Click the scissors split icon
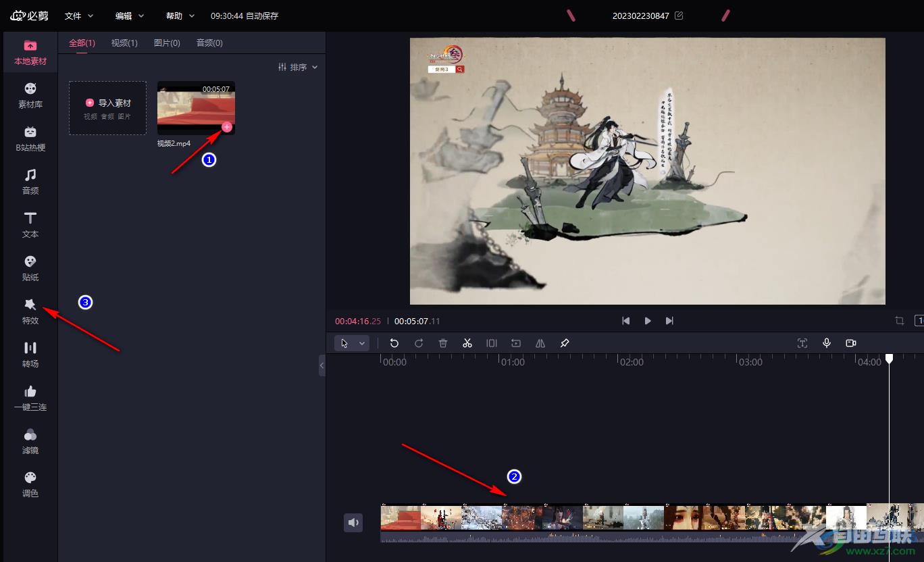924x562 pixels. (x=467, y=343)
